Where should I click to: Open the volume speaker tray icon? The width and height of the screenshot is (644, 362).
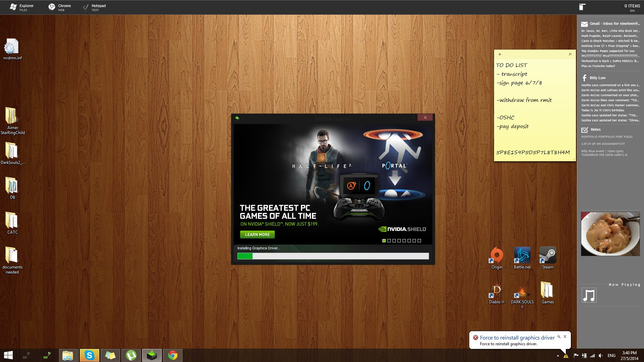click(x=601, y=356)
